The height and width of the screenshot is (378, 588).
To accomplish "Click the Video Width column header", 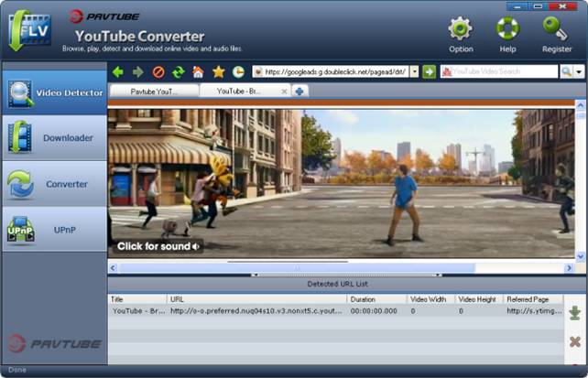I will point(430,299).
